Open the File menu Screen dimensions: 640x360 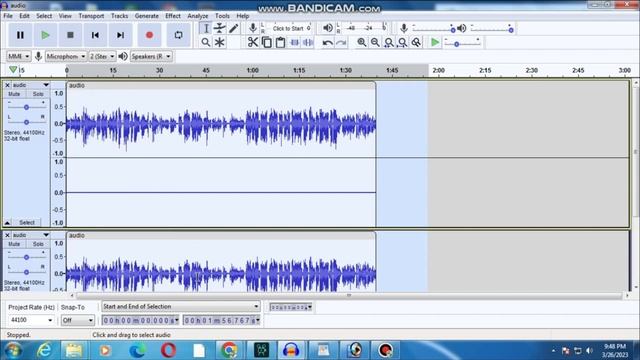tap(8, 16)
